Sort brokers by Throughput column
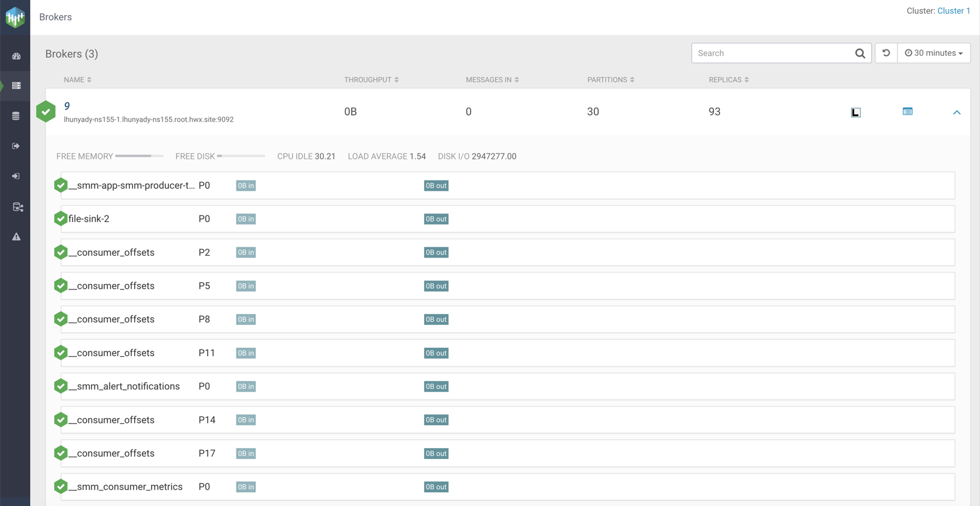The height and width of the screenshot is (506, 980). 371,79
